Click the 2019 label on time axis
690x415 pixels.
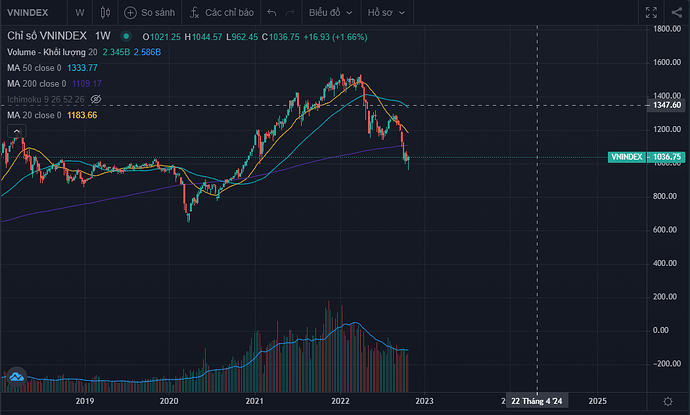[84, 401]
